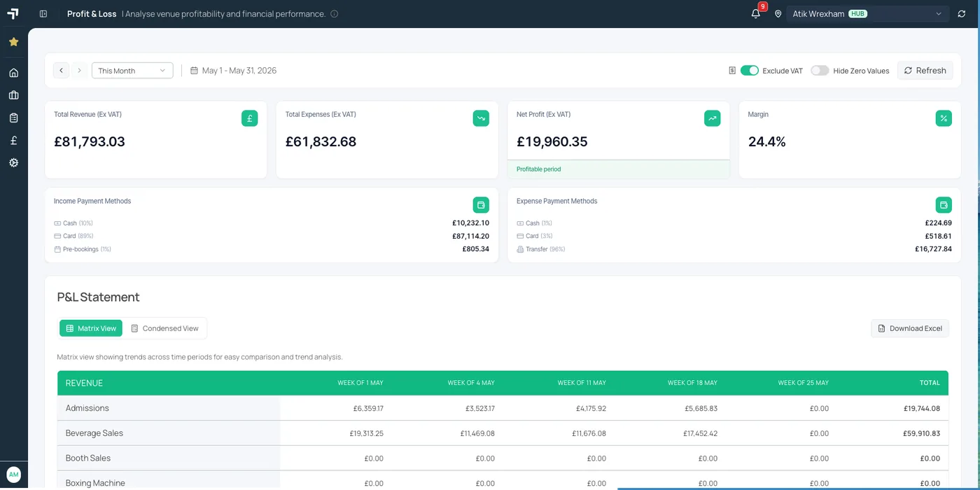Open the Atik Wrexham venue selector
The height and width of the screenshot is (490, 980).
(867, 14)
